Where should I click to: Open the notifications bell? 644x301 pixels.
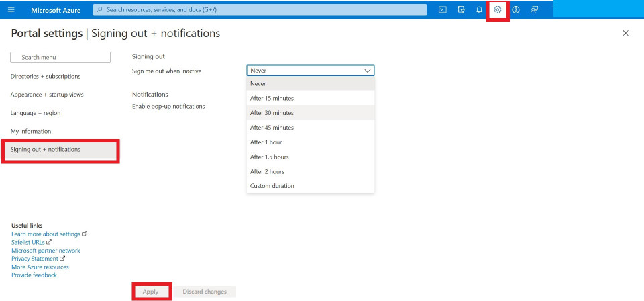479,10
